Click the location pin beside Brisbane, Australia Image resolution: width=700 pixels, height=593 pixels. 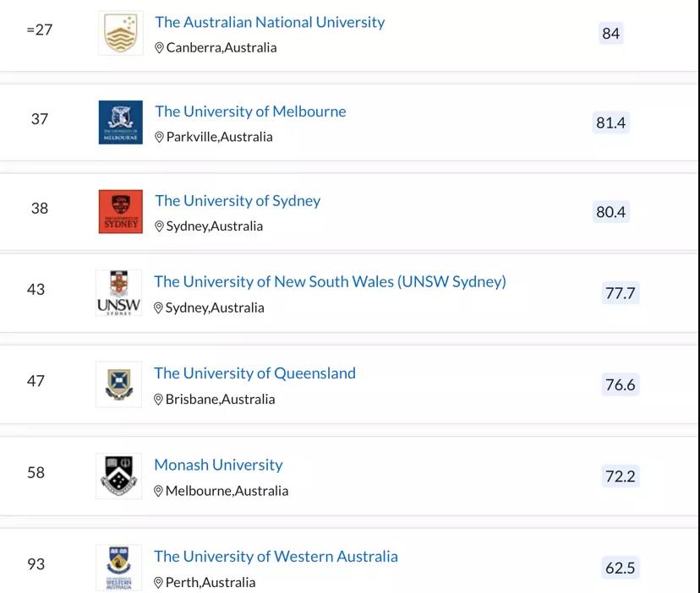coord(158,400)
